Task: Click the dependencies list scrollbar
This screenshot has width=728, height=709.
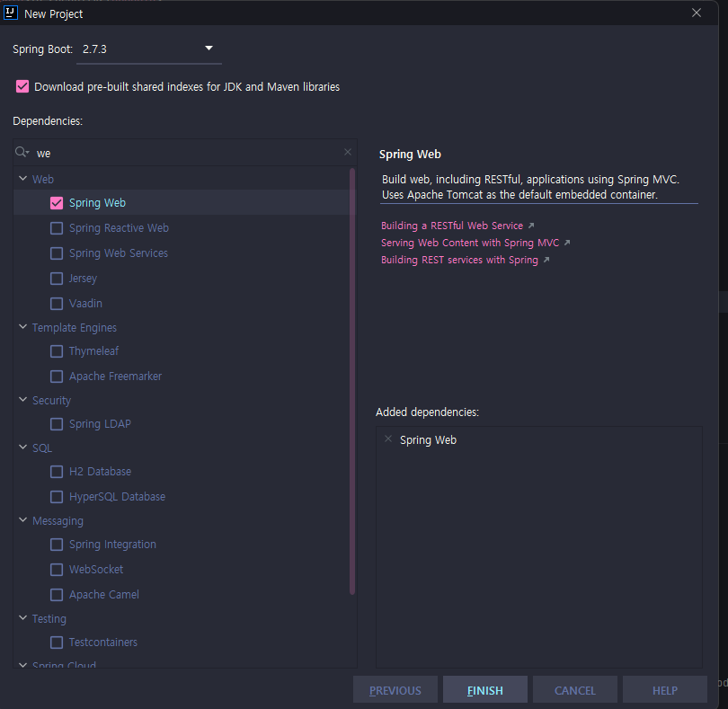Action: click(352, 381)
